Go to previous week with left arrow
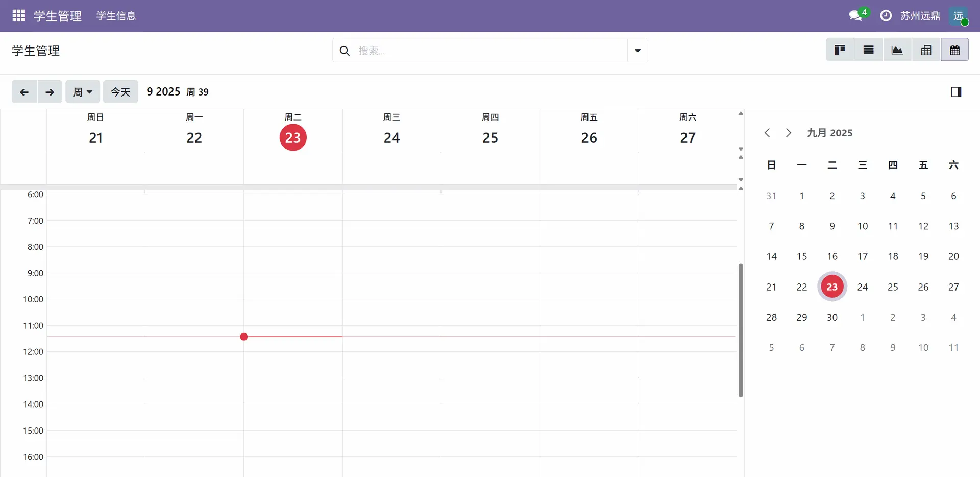Viewport: 980px width, 477px height. point(24,92)
